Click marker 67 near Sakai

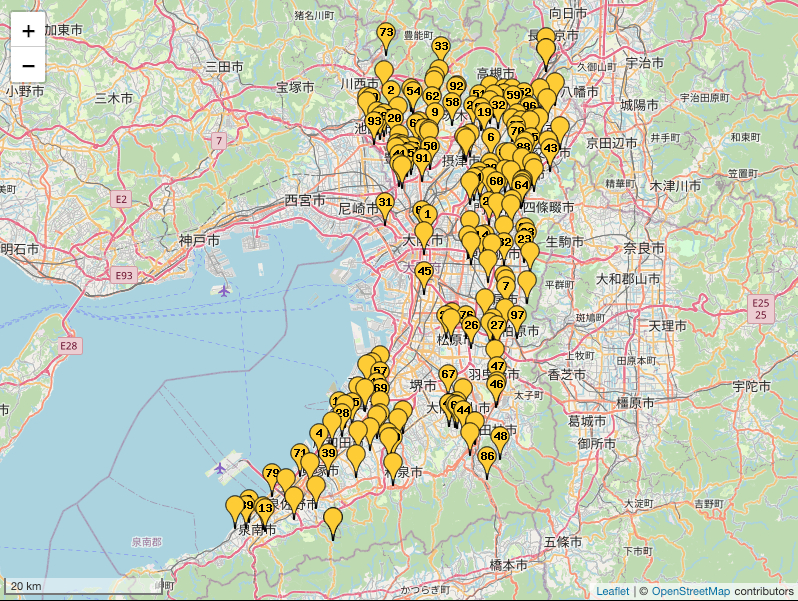[448, 376]
